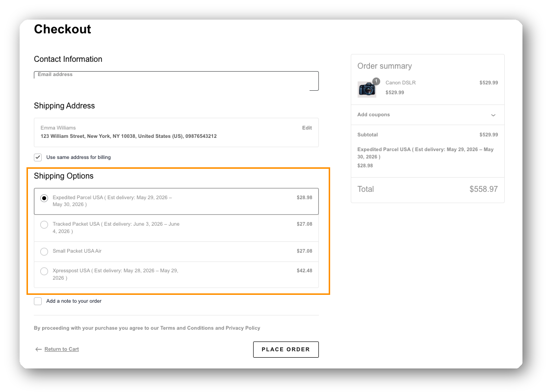Click Return to Cart link
Screen dimensions: 546x392
62,349
